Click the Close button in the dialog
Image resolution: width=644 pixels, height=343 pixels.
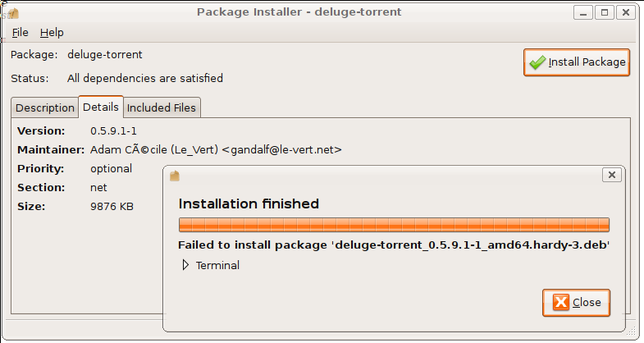click(x=576, y=303)
